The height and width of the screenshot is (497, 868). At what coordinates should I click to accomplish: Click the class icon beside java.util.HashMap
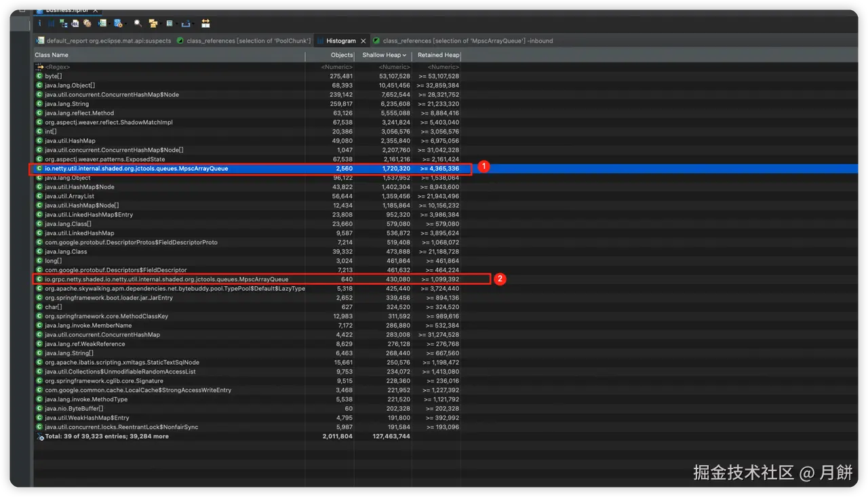click(39, 141)
